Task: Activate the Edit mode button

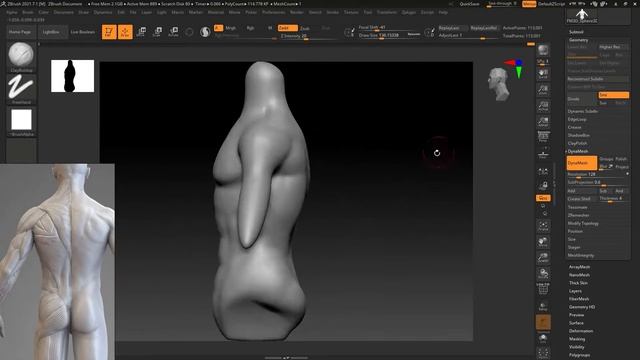Action: [109, 32]
